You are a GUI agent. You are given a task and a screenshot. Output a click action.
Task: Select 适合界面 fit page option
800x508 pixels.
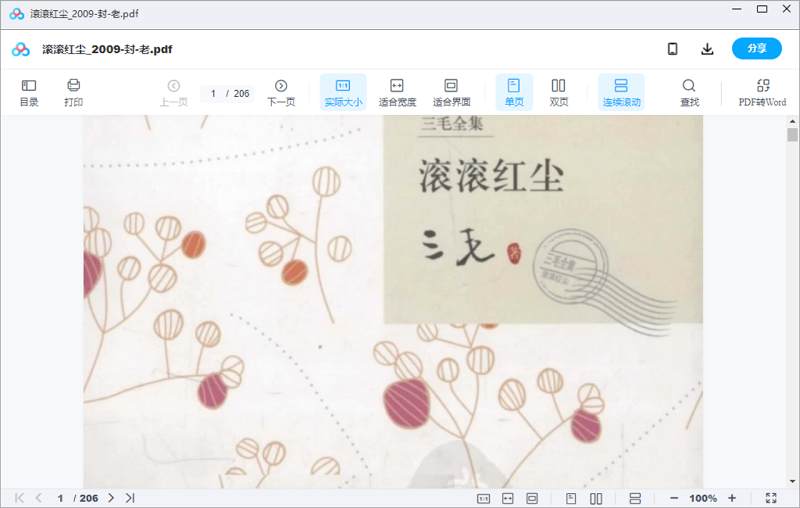(451, 92)
